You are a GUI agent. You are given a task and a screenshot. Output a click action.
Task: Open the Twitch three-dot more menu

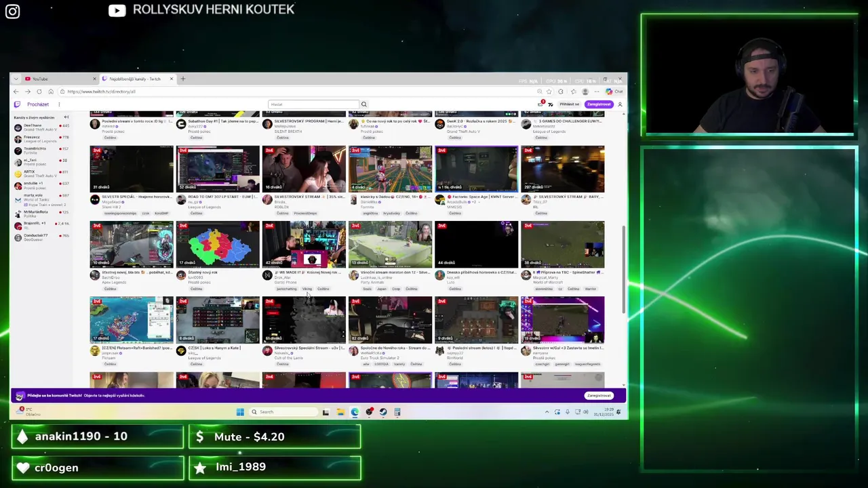pos(59,104)
